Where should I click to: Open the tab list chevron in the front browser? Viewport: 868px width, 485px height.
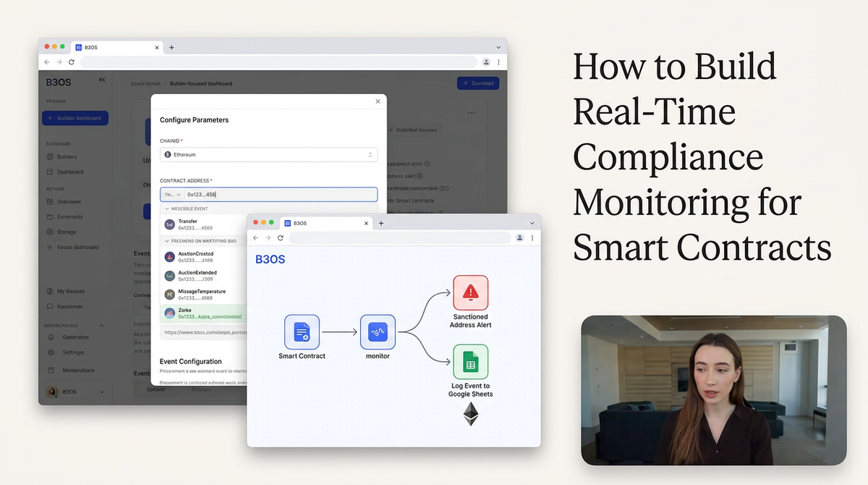pyautogui.click(x=532, y=223)
